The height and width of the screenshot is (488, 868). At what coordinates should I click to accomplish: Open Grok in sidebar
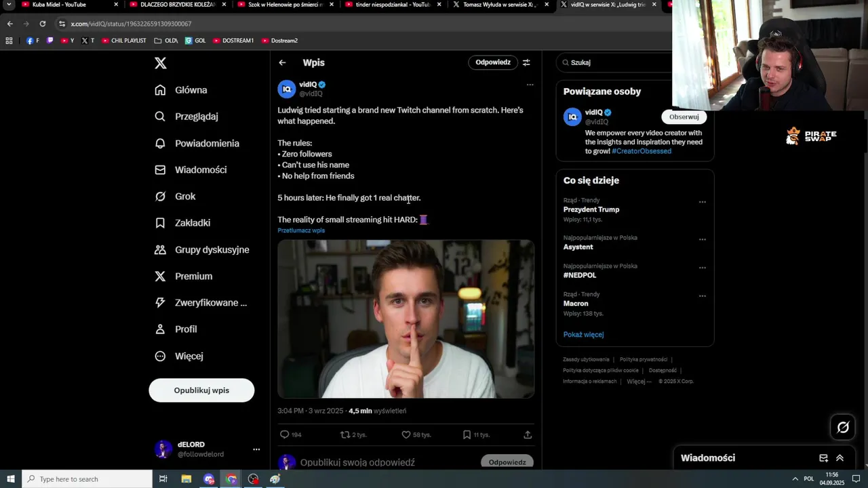(175, 197)
